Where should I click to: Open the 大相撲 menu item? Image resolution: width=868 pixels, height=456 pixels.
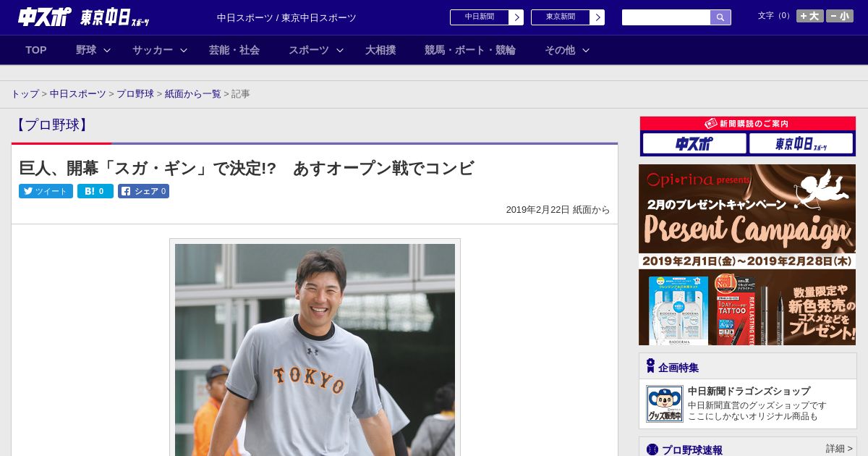380,50
